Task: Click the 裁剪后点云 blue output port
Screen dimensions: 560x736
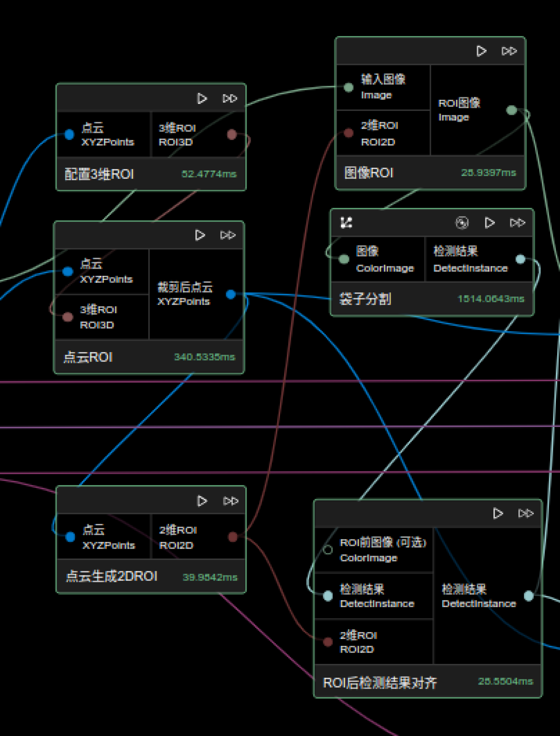Action: pyautogui.click(x=231, y=294)
